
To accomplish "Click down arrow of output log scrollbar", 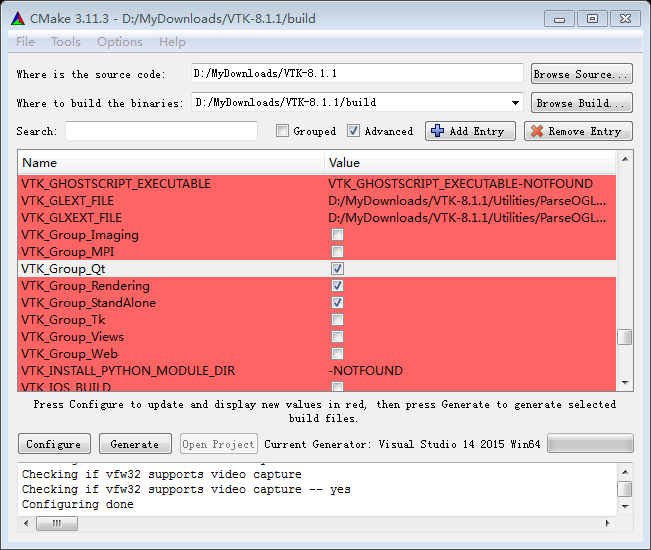I will pos(625,506).
